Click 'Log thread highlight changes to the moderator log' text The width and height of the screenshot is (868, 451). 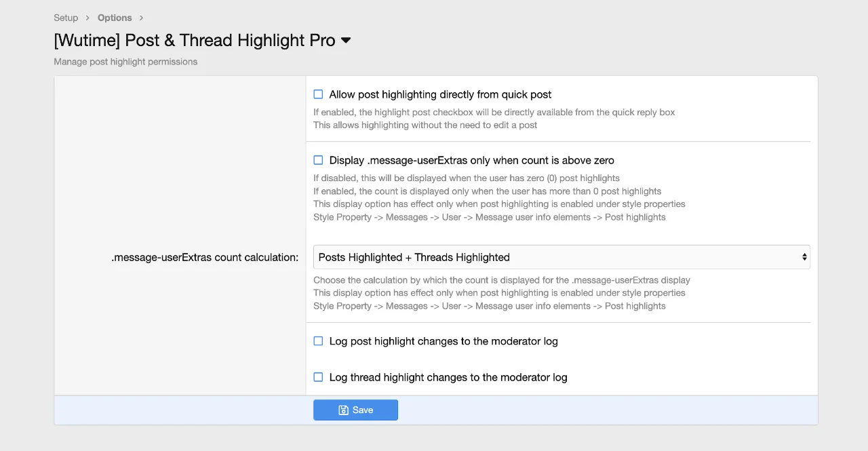click(448, 377)
